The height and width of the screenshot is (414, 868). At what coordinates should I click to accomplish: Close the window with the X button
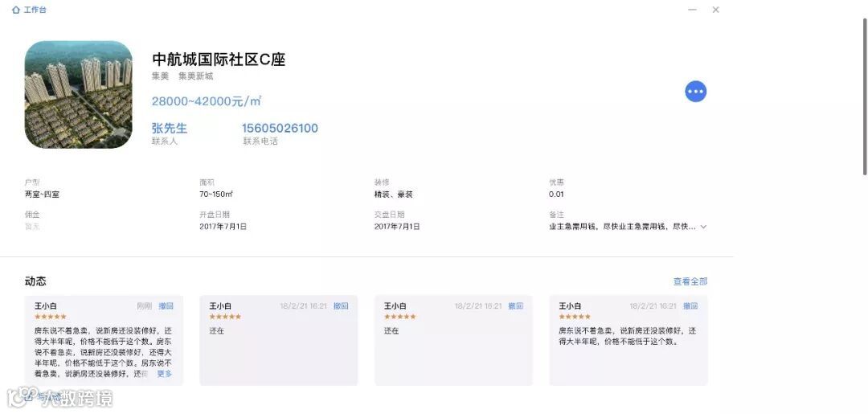716,10
